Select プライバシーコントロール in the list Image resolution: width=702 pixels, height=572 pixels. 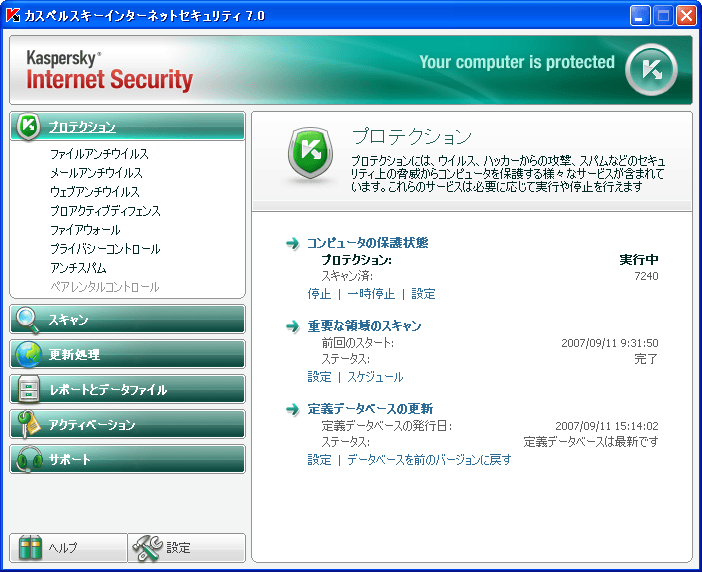[105, 249]
